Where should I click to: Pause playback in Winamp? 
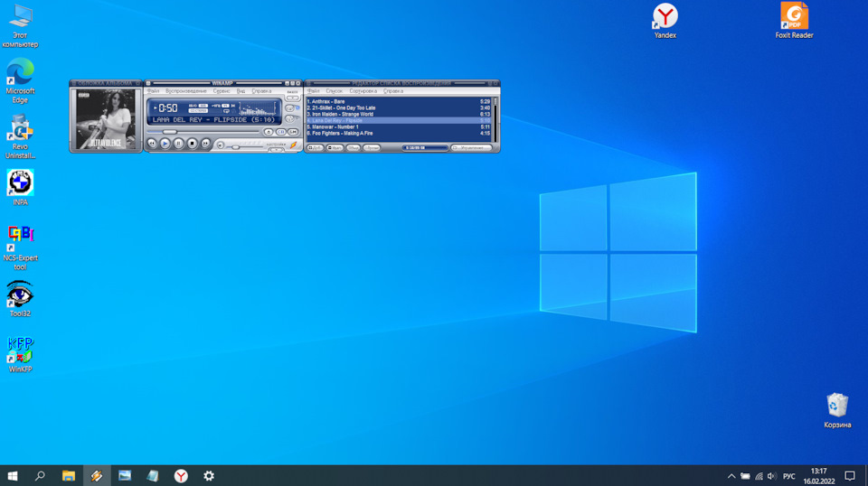coord(179,144)
